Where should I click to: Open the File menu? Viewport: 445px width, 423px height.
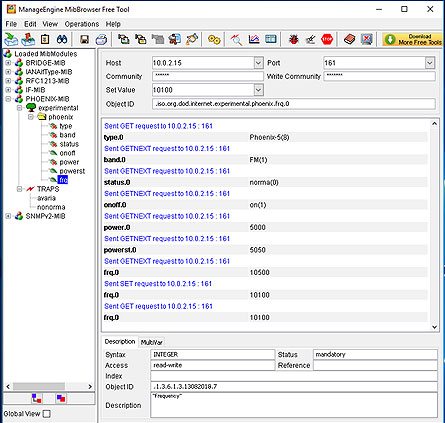[x=11, y=24]
